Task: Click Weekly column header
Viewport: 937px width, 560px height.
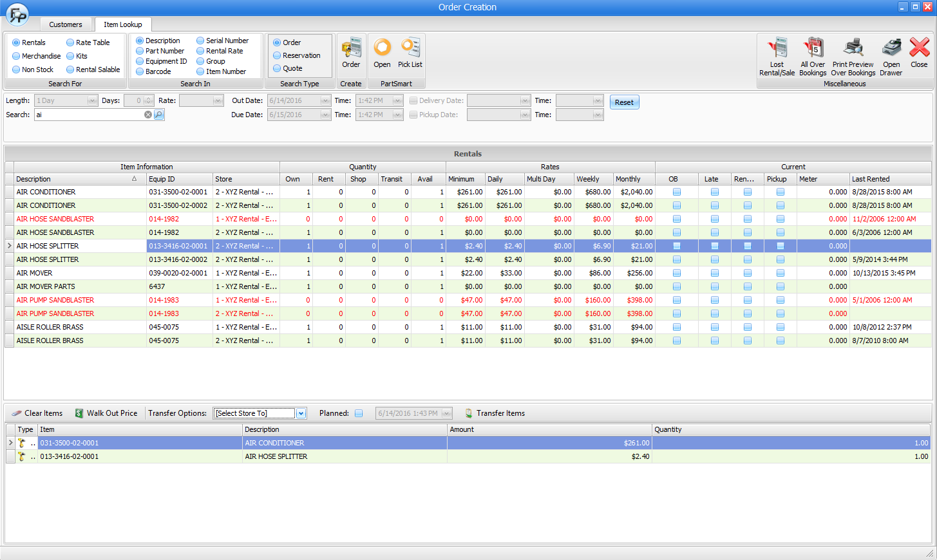Action: [x=593, y=179]
